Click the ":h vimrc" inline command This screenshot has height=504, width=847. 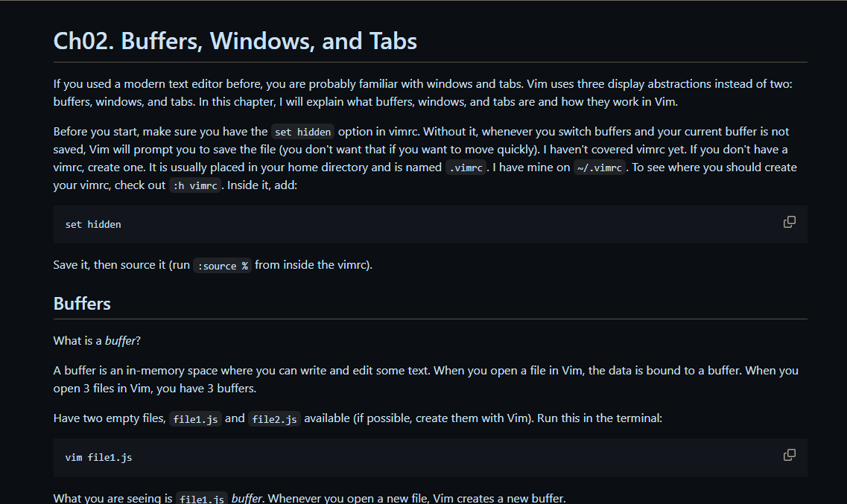[194, 185]
